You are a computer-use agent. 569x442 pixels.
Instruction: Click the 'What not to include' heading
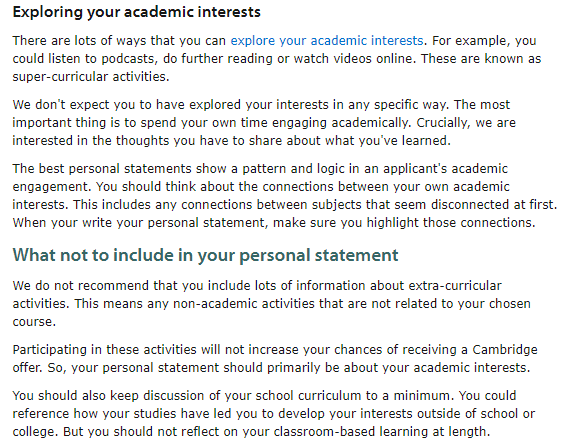[x=205, y=255]
